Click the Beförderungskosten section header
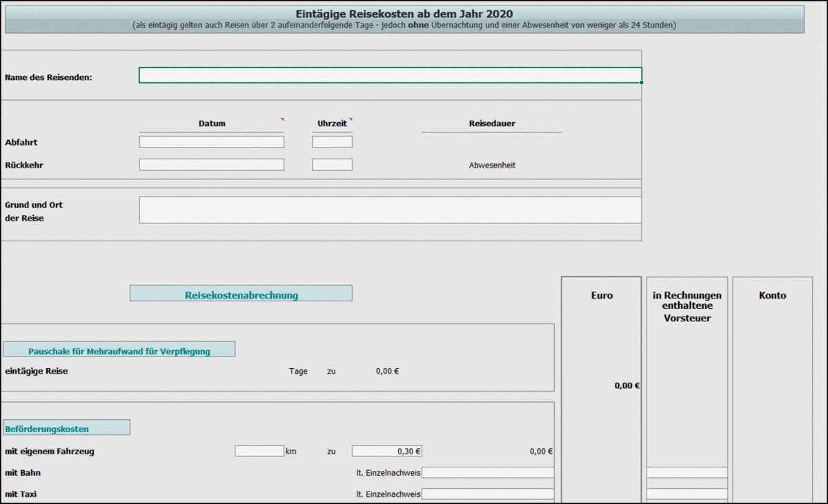828x504 pixels. 66,428
